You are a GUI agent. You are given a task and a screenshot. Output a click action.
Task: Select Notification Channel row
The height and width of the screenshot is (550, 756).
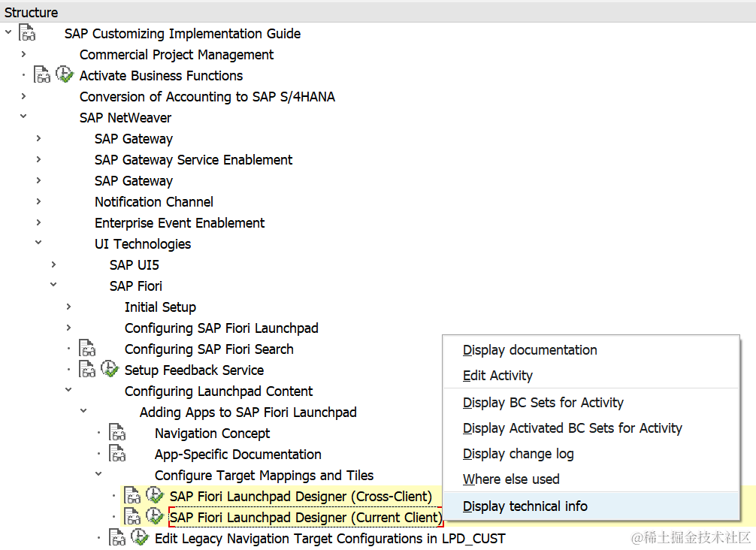pyautogui.click(x=154, y=202)
